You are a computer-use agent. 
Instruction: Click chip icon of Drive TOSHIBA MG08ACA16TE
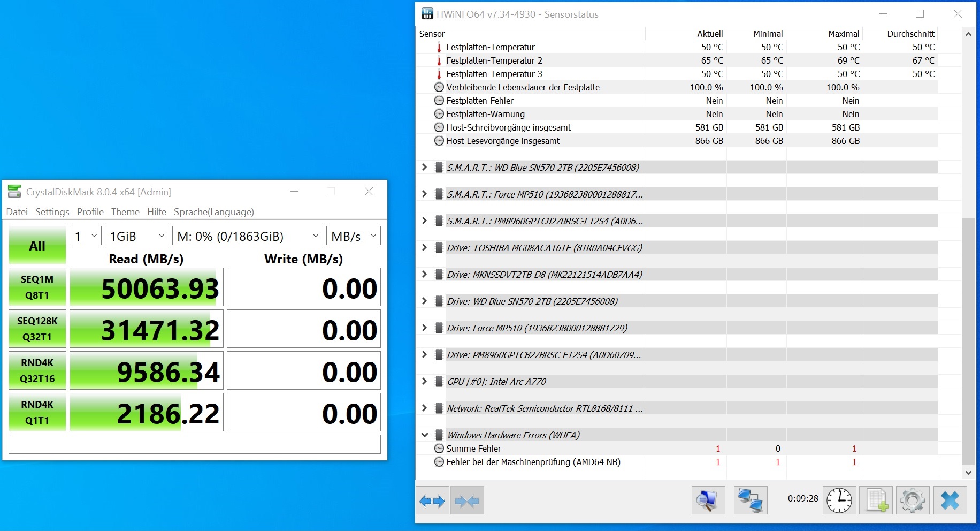439,248
